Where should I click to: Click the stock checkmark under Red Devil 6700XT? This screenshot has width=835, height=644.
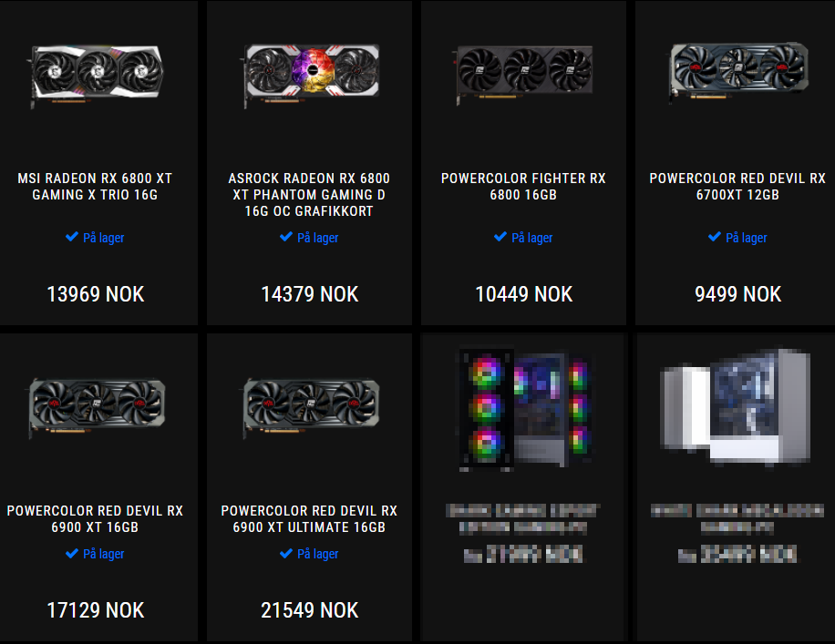(x=715, y=237)
